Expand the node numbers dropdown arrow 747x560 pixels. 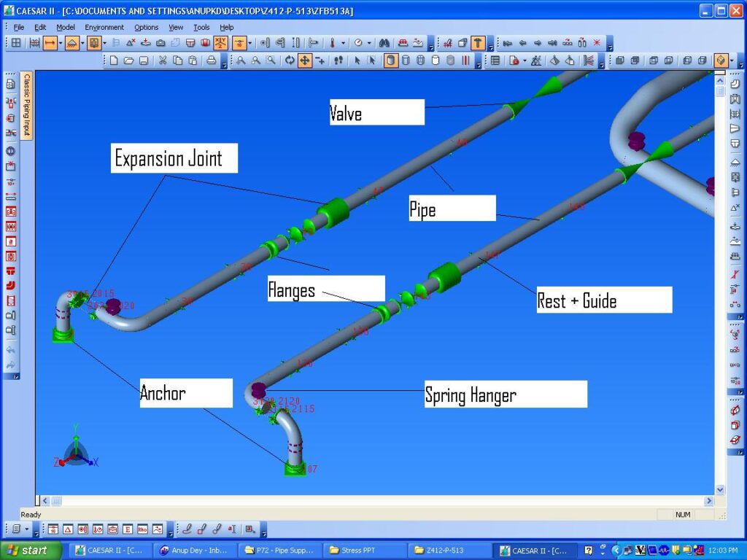coord(249,43)
